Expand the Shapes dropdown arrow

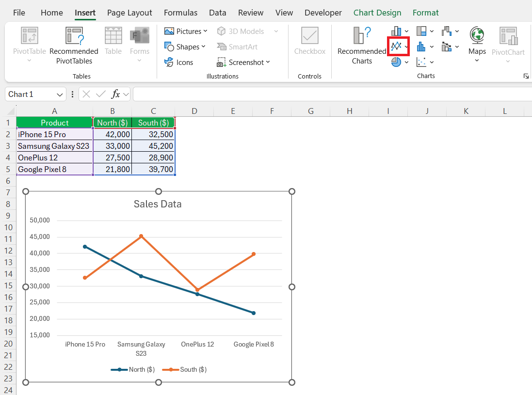pos(204,47)
